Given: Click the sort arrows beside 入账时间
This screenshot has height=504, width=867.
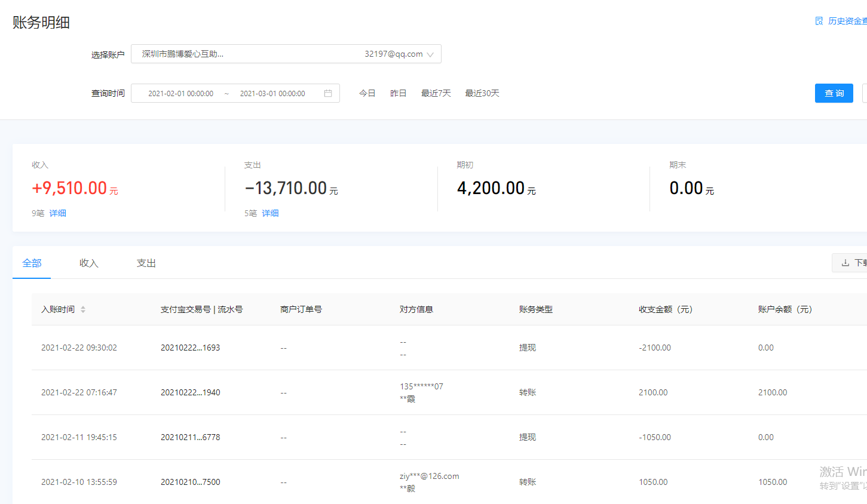Looking at the screenshot, I should [x=83, y=309].
